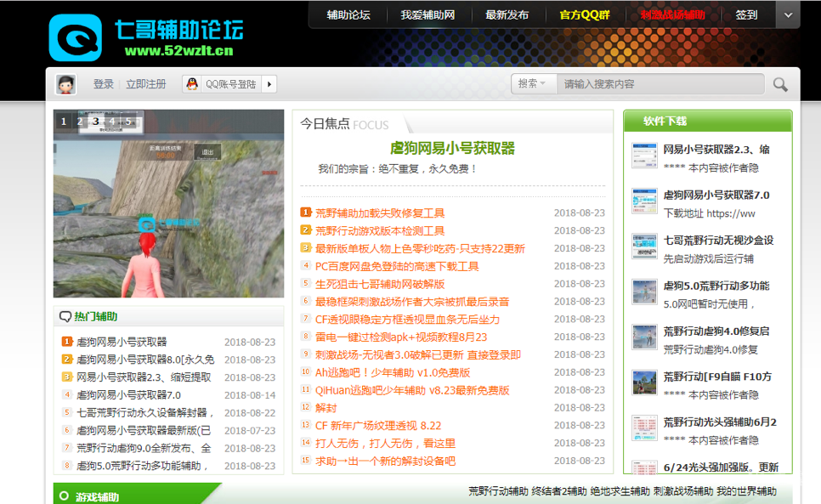This screenshot has width=821, height=504.
Task: Open thumbnail of 网易小号获取器2.3 download
Action: [644, 156]
